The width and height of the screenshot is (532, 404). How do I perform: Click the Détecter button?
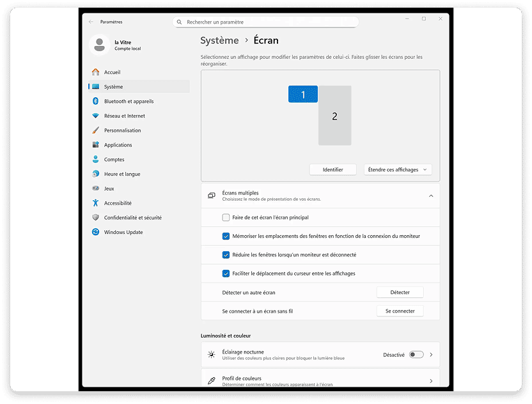click(x=400, y=292)
